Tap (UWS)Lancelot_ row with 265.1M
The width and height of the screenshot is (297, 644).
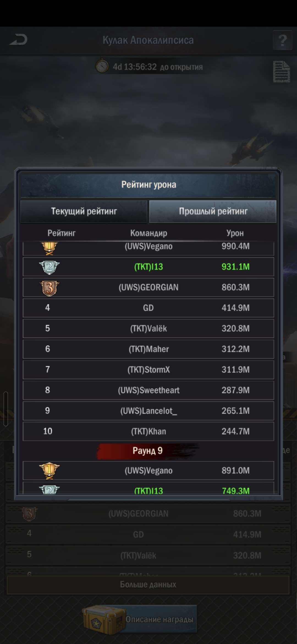click(x=148, y=411)
